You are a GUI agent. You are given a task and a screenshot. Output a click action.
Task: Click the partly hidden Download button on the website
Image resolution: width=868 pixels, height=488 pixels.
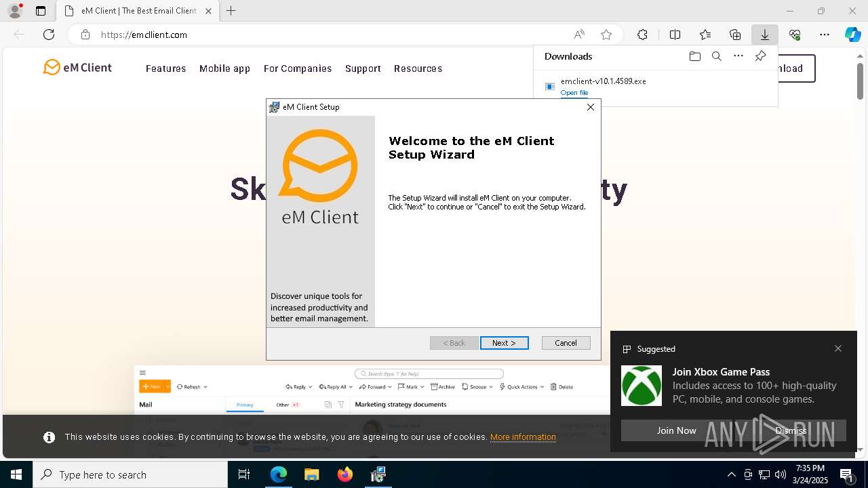click(x=796, y=68)
